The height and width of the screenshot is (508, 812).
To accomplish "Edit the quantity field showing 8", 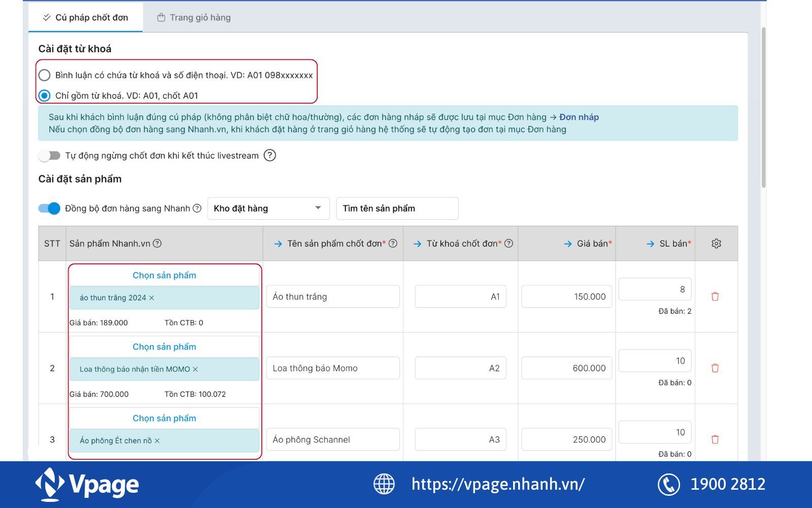I will [x=655, y=289].
